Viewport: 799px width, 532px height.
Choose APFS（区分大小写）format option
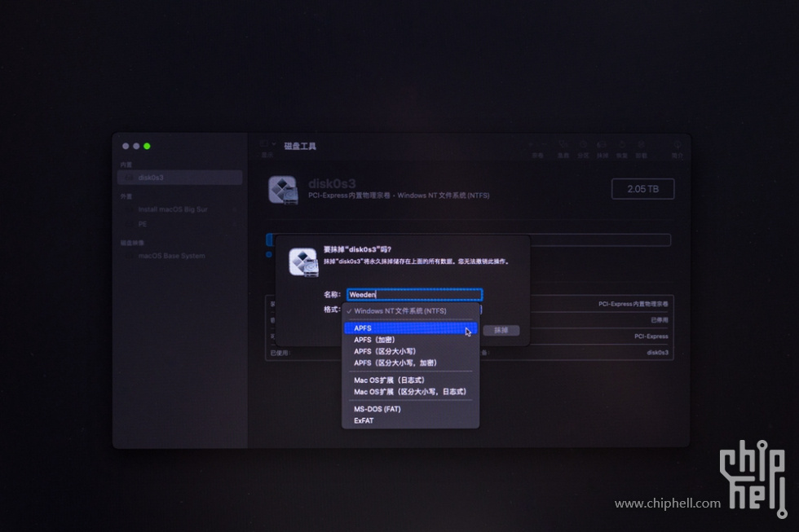[x=410, y=351]
